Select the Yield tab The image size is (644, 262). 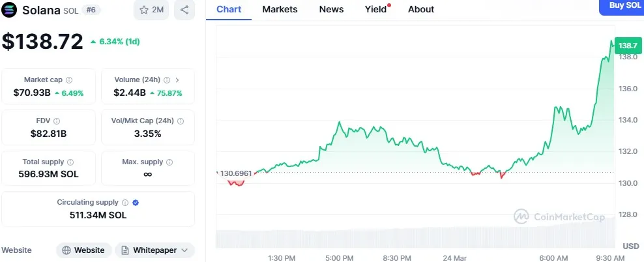376,9
